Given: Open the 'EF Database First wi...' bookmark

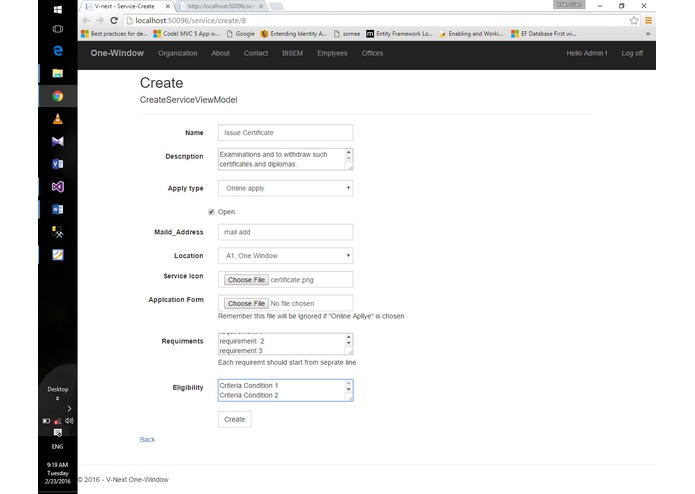Looking at the screenshot, I should pos(543,34).
